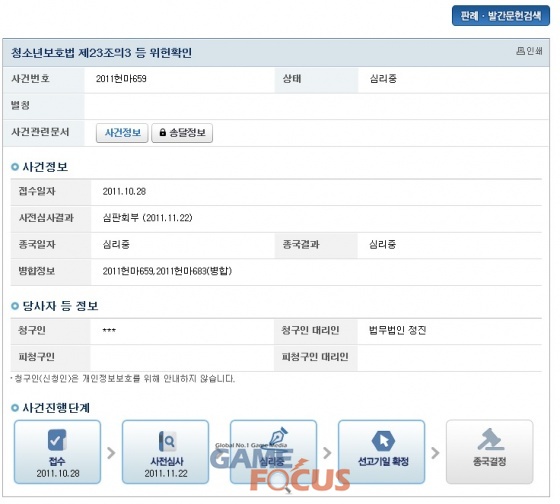Click 법무법인 정진 representative text
Image resolution: width=560 pixels, height=504 pixels.
click(398, 330)
